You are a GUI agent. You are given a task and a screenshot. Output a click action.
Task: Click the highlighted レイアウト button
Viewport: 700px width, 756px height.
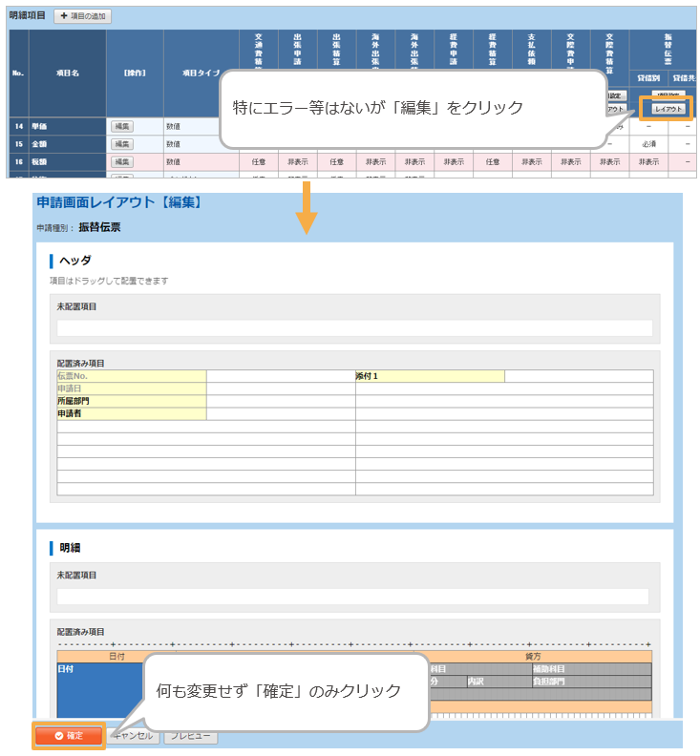click(x=668, y=110)
